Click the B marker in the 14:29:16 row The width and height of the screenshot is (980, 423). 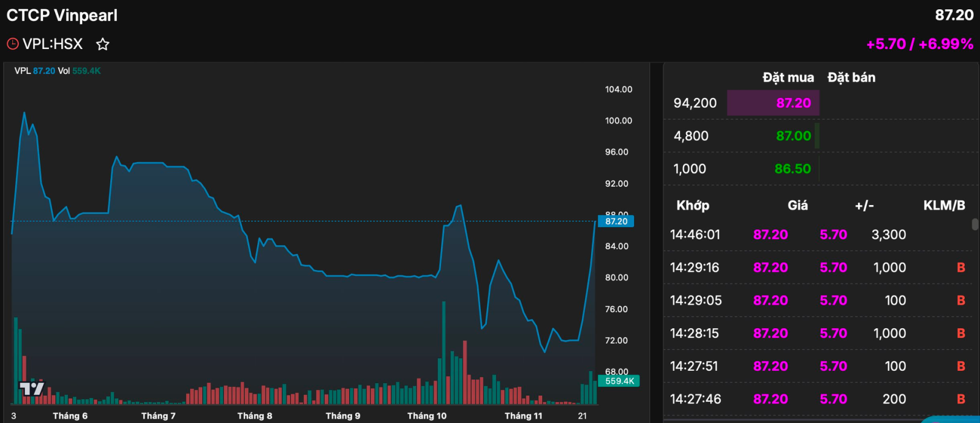(x=961, y=268)
